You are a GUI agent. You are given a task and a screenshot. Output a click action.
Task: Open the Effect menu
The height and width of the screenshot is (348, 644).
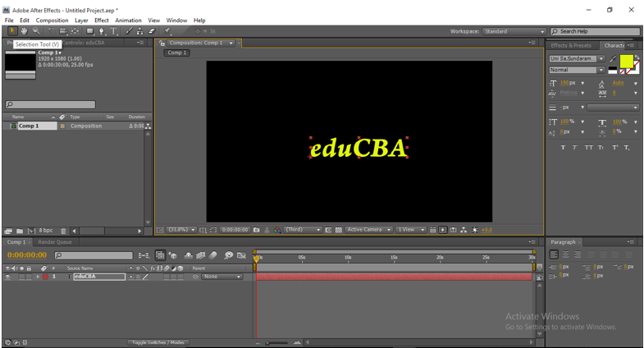point(102,21)
